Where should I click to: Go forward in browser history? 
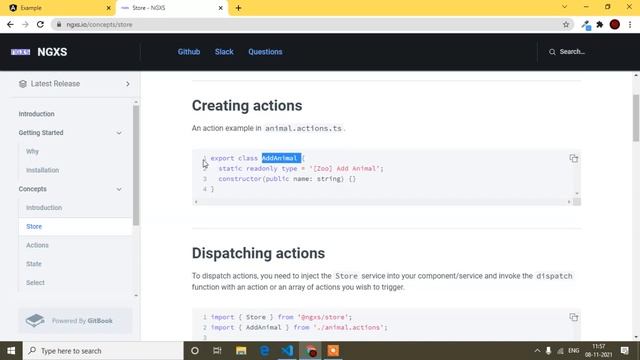click(25, 24)
